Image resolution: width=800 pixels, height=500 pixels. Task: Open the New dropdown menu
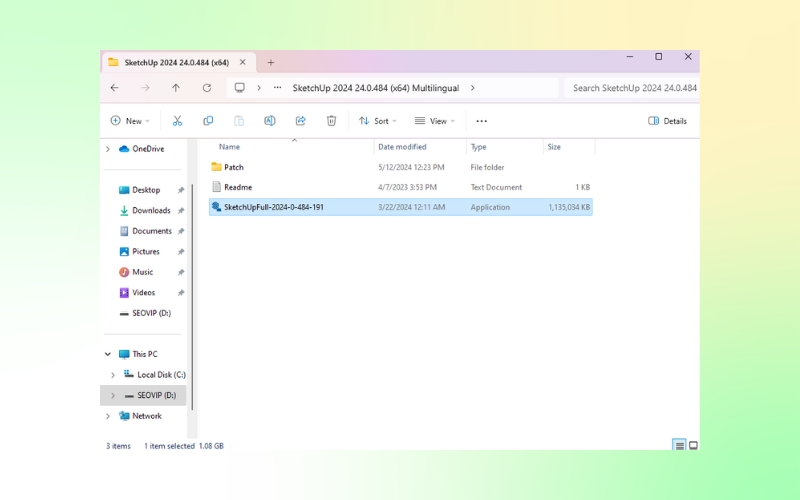(130, 121)
